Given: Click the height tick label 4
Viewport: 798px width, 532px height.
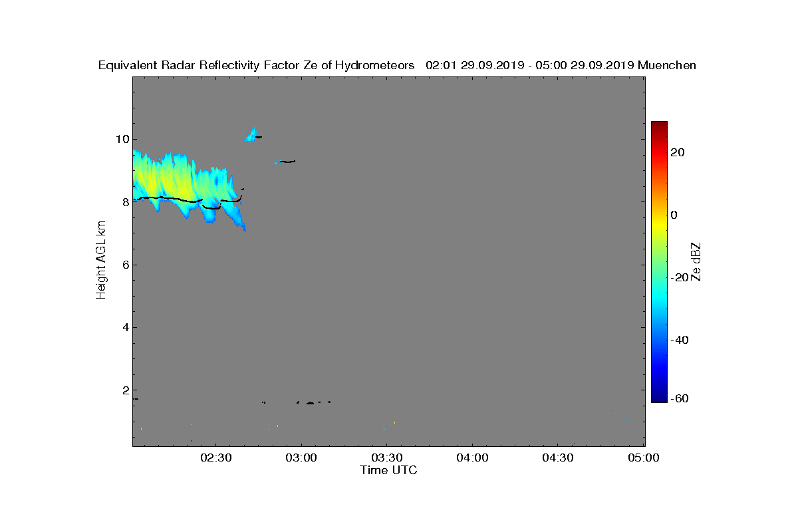Looking at the screenshot, I should (124, 327).
